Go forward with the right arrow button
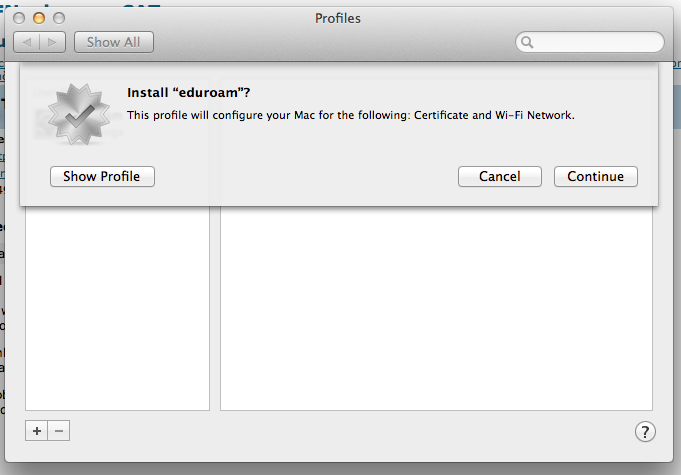Image resolution: width=681 pixels, height=475 pixels. point(53,42)
